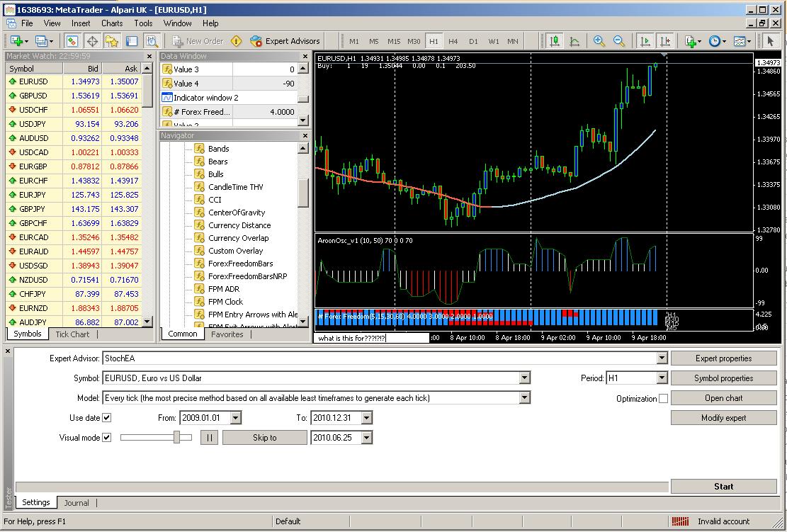Switch to the Journal tab

pyautogui.click(x=77, y=503)
